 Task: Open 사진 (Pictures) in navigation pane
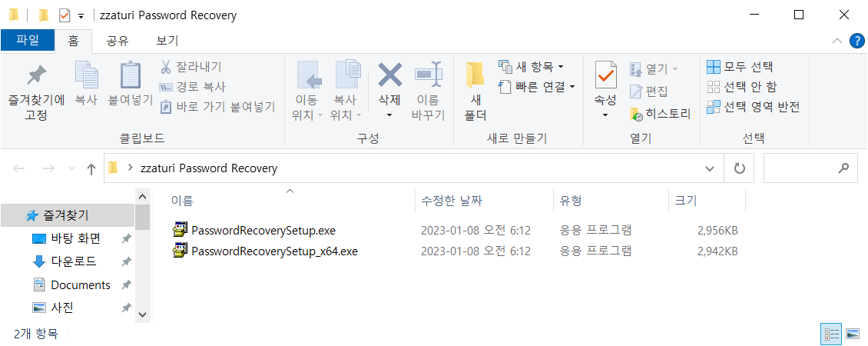(62, 308)
